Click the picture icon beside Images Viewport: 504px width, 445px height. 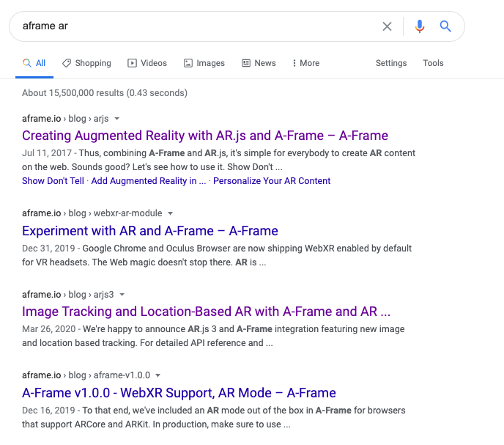click(x=188, y=63)
